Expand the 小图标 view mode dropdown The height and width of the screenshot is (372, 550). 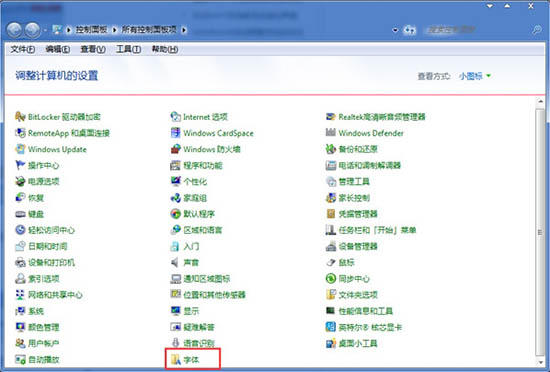coord(488,76)
